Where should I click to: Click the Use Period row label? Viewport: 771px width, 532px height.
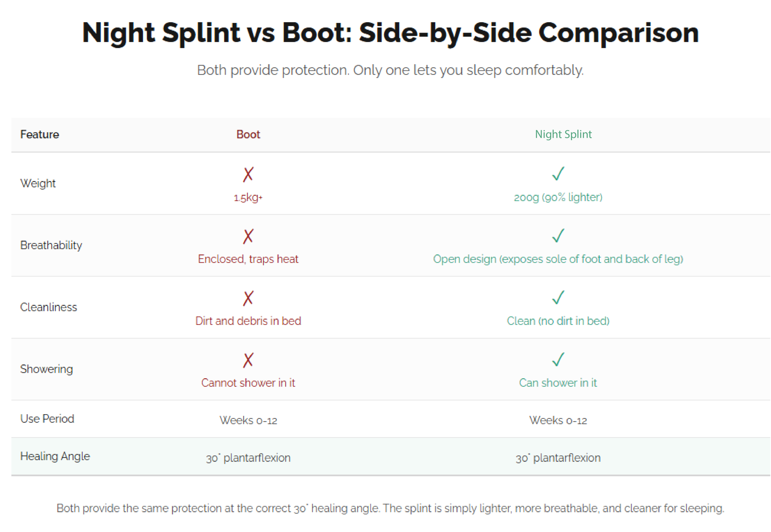click(x=47, y=419)
